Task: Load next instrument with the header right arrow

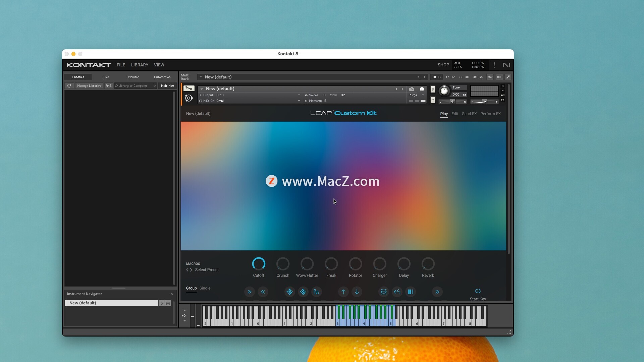Action: point(402,89)
